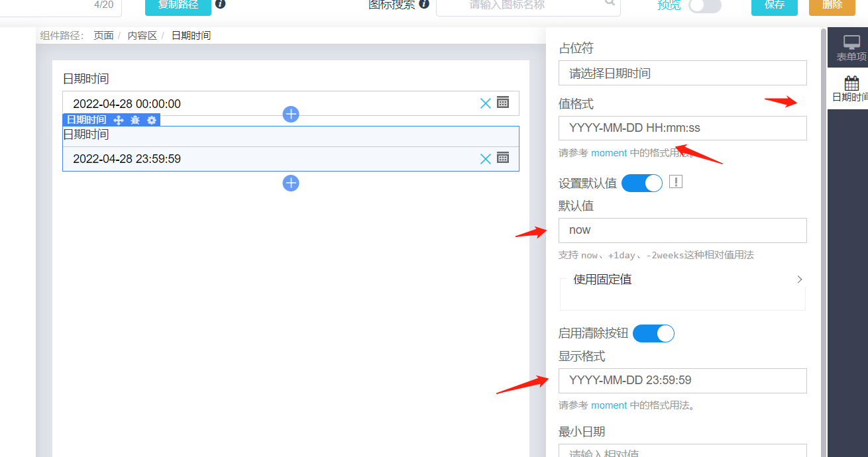Enable the 预览 preview toggle
The width and height of the screenshot is (868, 457).
pyautogui.click(x=704, y=5)
